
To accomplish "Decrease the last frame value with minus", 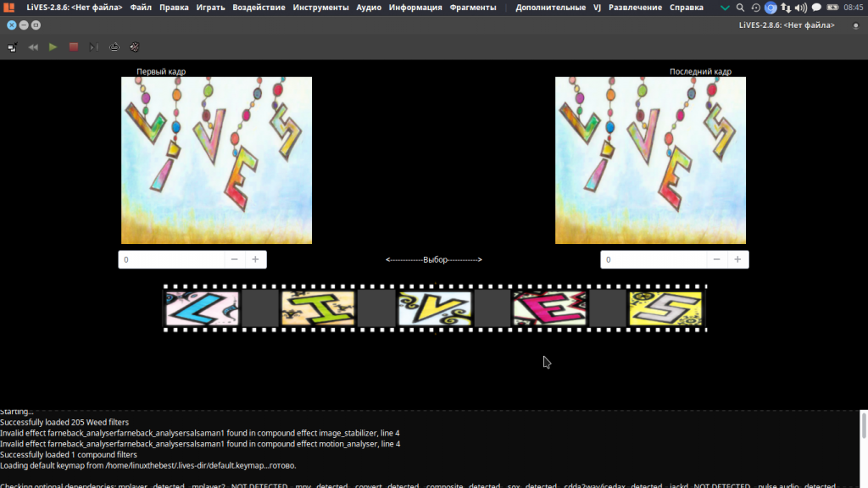I will pos(716,259).
